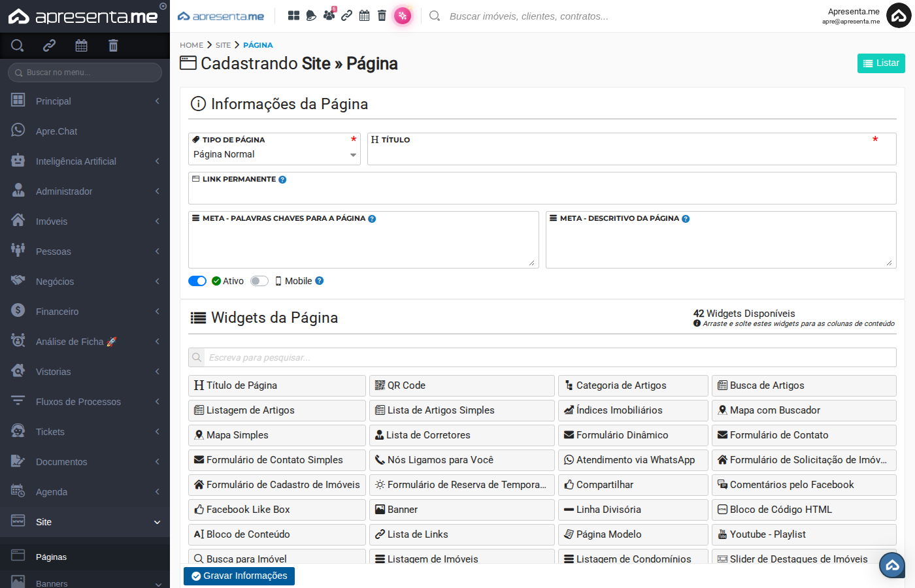Click the link chain icon in top toolbar
Screen dimensions: 915x588
[x=346, y=16]
